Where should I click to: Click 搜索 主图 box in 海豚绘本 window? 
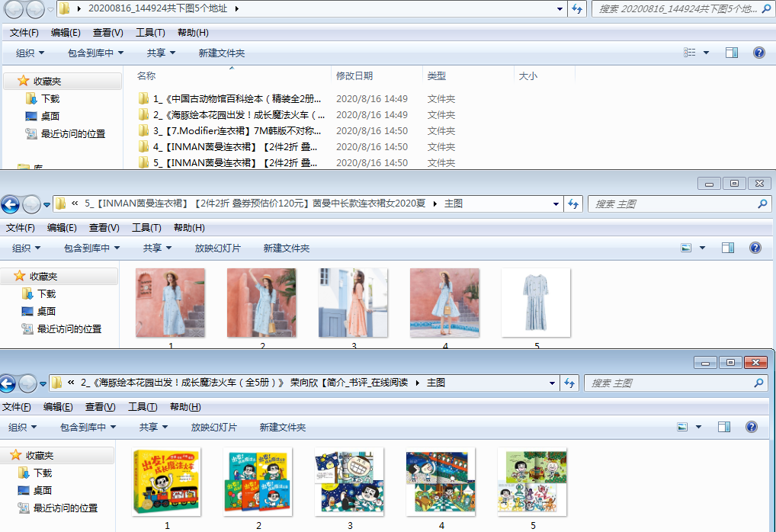tap(676, 383)
